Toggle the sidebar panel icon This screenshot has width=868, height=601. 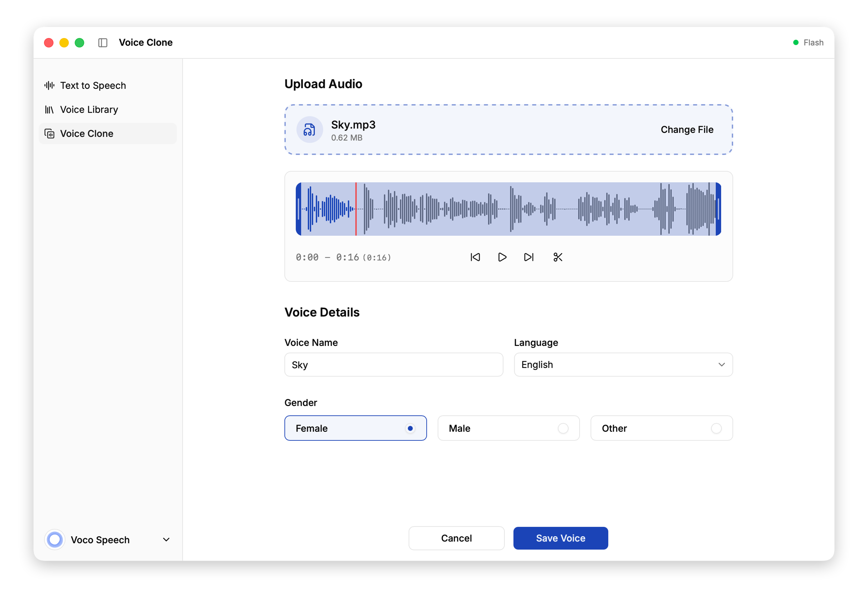tap(103, 42)
